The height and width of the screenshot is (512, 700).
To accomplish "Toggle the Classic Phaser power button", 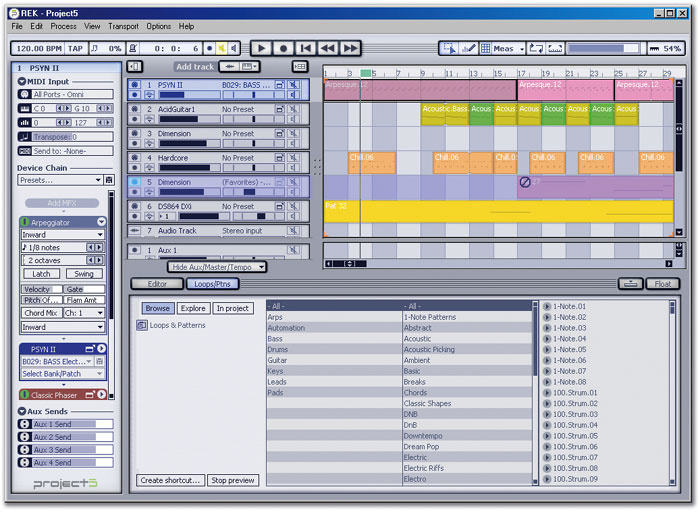I will click(x=25, y=395).
